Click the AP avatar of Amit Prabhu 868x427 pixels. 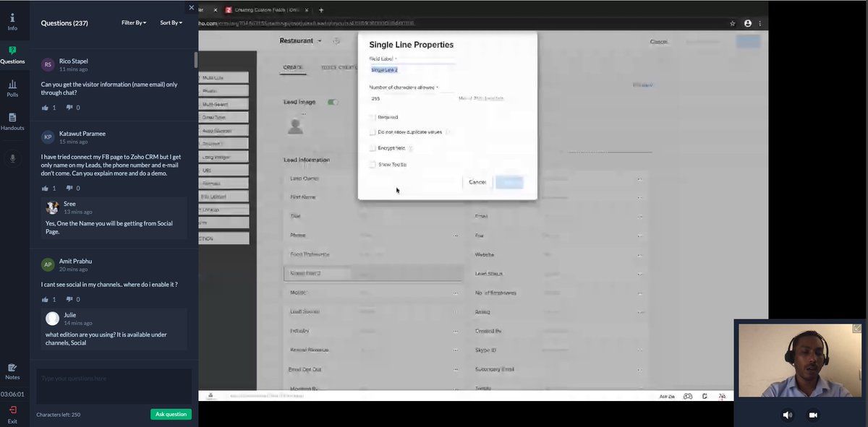[x=48, y=264]
